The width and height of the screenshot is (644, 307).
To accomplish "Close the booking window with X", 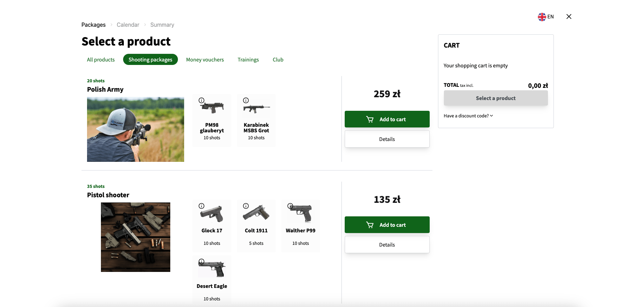I will [x=569, y=17].
